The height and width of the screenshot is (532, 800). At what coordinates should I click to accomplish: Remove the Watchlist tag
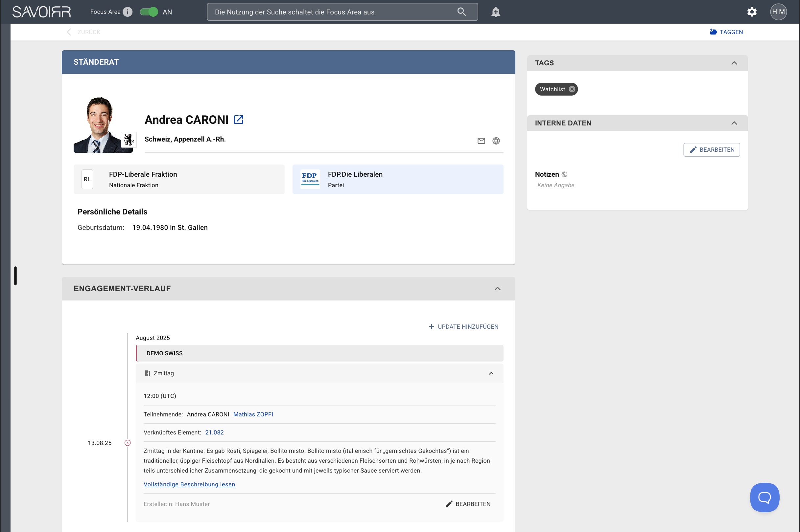coord(572,89)
